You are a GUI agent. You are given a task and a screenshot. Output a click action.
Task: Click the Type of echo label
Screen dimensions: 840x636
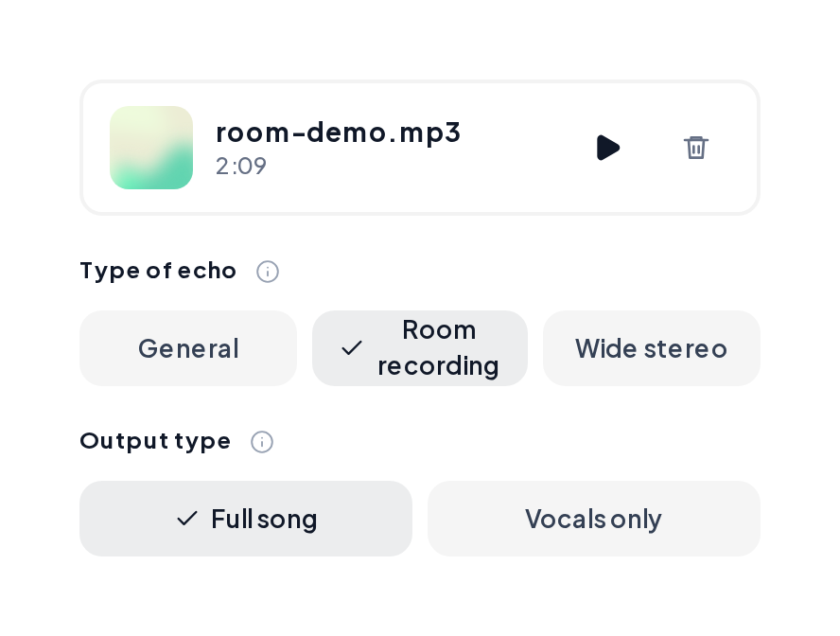pos(158,271)
